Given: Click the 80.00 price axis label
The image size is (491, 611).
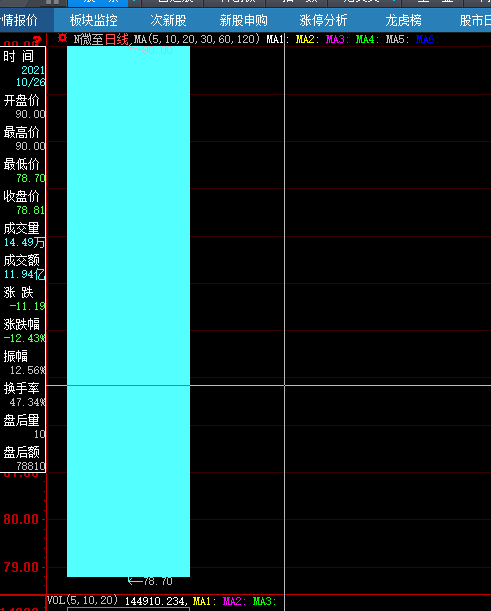Looking at the screenshot, I should (x=21, y=519).
